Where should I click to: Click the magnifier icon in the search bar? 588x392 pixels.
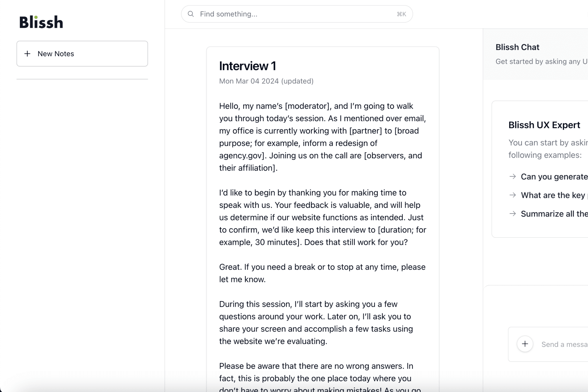pos(191,14)
